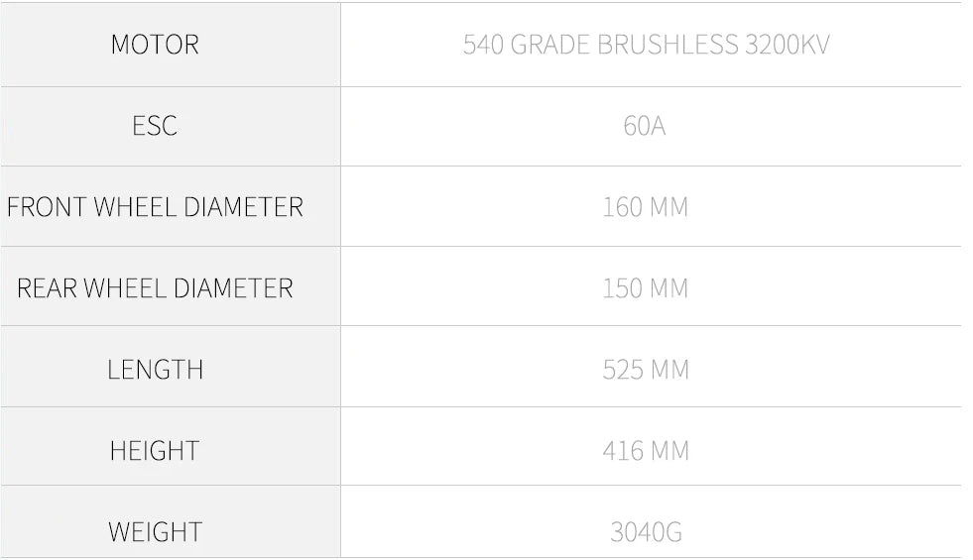Click the REAR WHEEL DIAMETER label

tap(155, 288)
